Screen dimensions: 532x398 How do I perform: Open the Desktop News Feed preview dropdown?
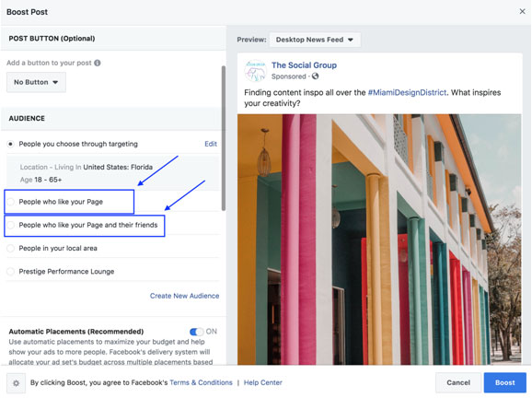click(315, 40)
